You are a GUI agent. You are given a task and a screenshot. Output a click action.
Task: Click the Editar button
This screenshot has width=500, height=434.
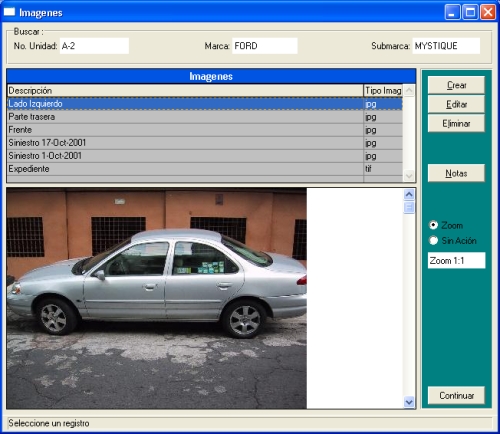click(x=456, y=104)
